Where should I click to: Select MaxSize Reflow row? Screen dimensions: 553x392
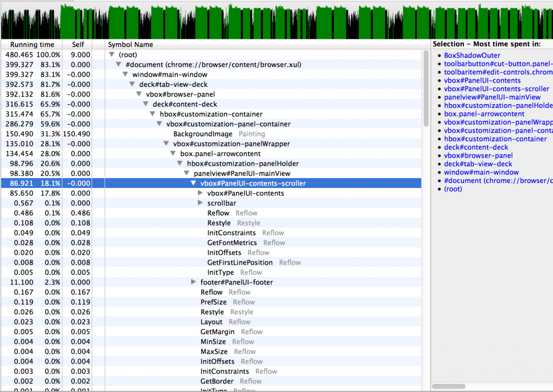(x=211, y=351)
